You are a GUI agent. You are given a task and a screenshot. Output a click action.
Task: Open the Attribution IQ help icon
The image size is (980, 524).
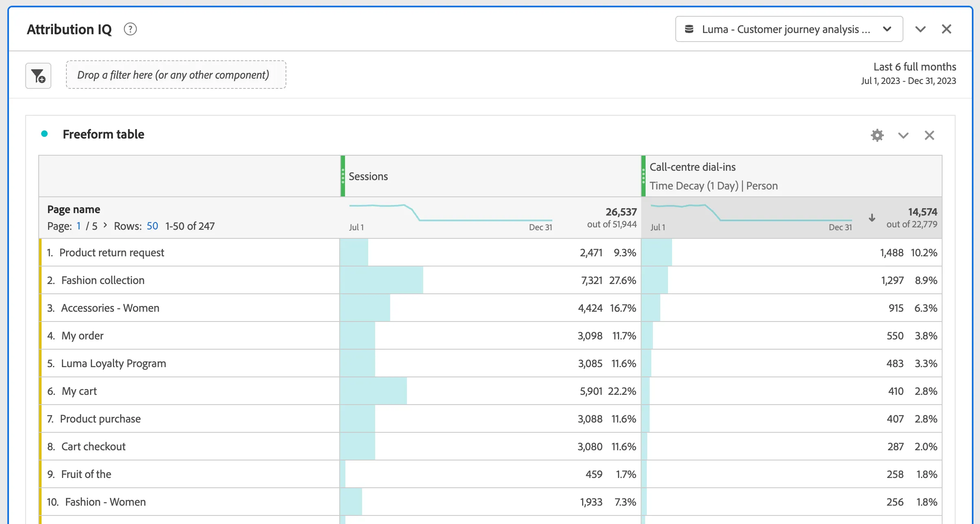click(x=130, y=29)
